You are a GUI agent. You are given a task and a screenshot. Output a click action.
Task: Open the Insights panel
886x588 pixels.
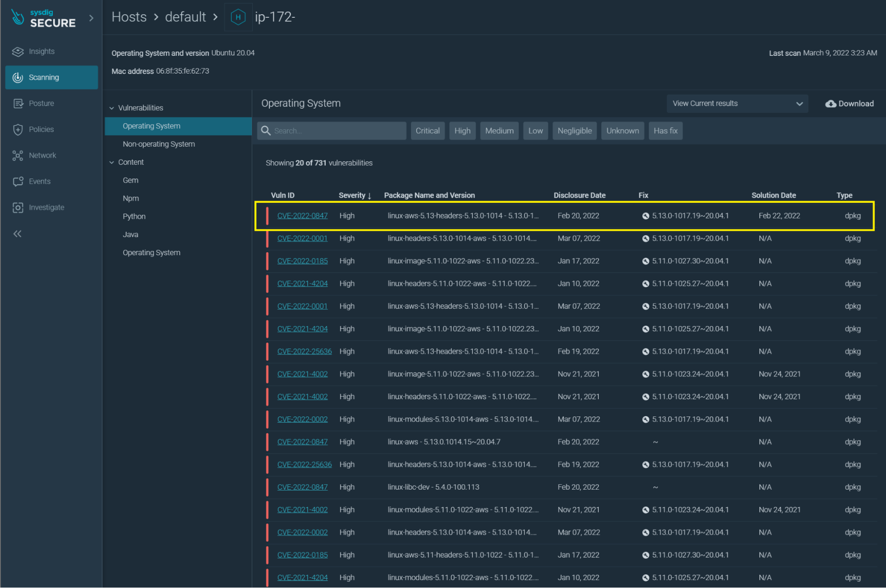(x=41, y=51)
